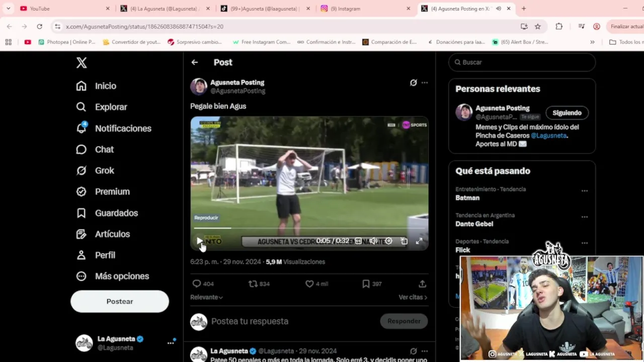Click the Buscar search field
Screen dimensions: 644x362
pos(522,62)
